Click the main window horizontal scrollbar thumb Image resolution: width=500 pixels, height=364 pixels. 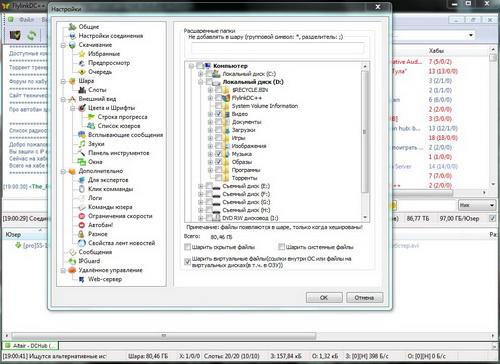pyautogui.click(x=164, y=335)
